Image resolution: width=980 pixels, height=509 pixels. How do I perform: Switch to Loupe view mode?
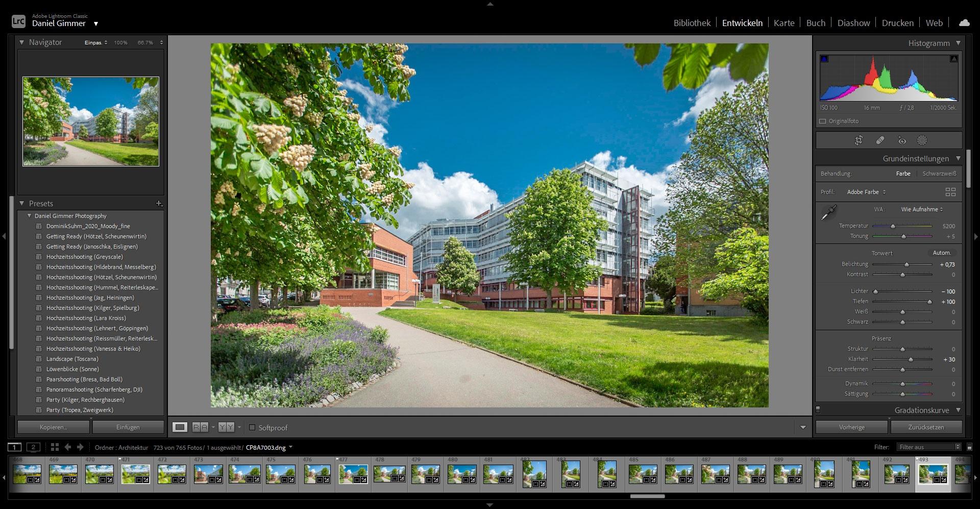180,427
